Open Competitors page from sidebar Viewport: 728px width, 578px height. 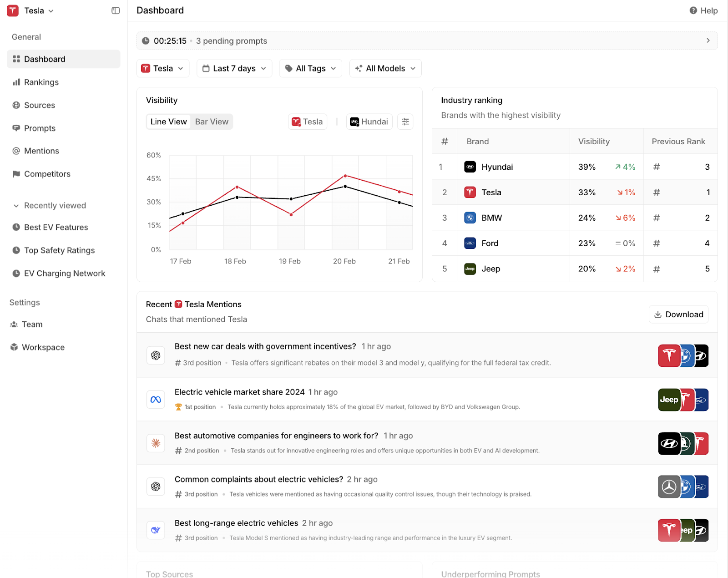pyautogui.click(x=47, y=174)
